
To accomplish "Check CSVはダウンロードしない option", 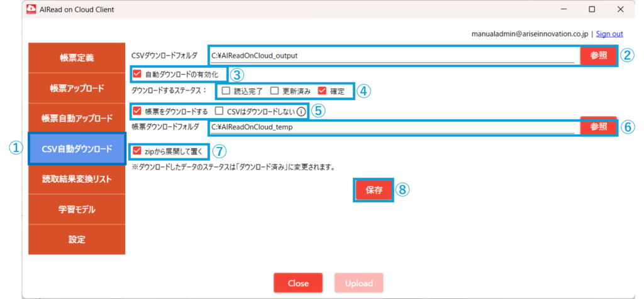I will [219, 111].
